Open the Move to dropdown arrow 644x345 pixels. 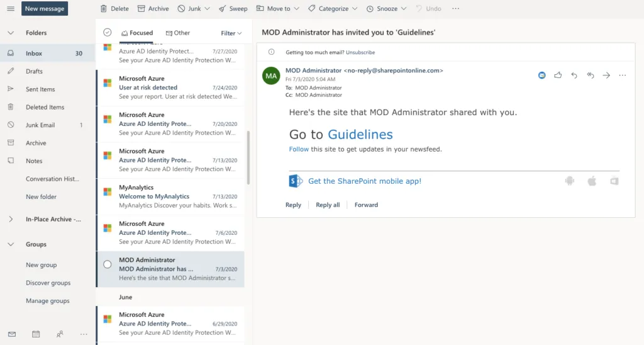pos(296,9)
